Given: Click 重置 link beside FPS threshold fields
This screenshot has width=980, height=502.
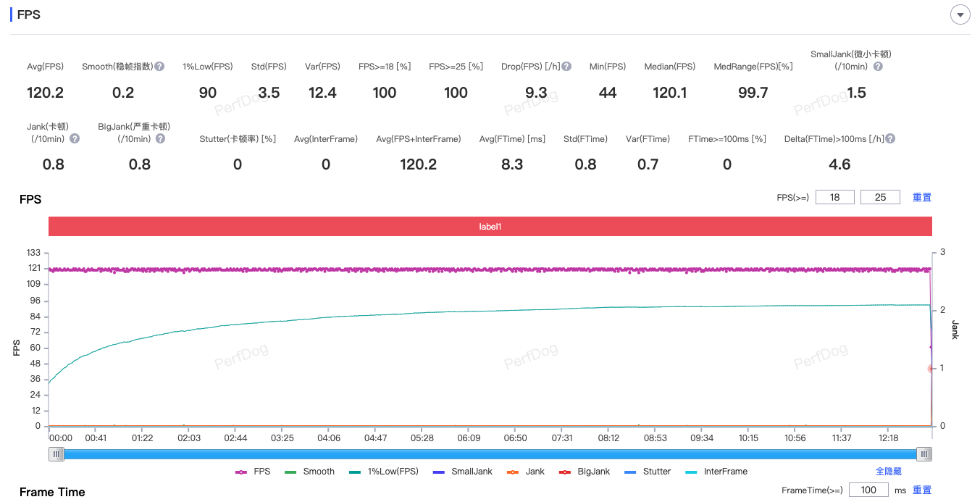Looking at the screenshot, I should [x=922, y=197].
